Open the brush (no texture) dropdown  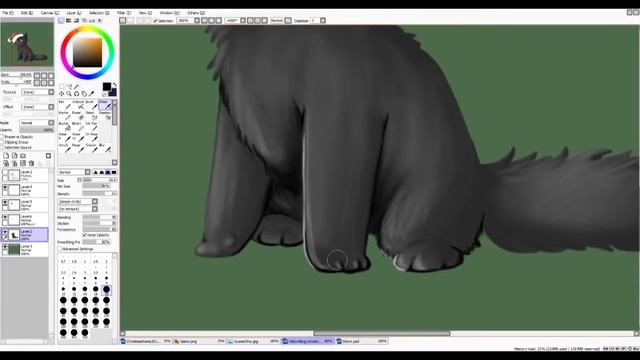78,209
